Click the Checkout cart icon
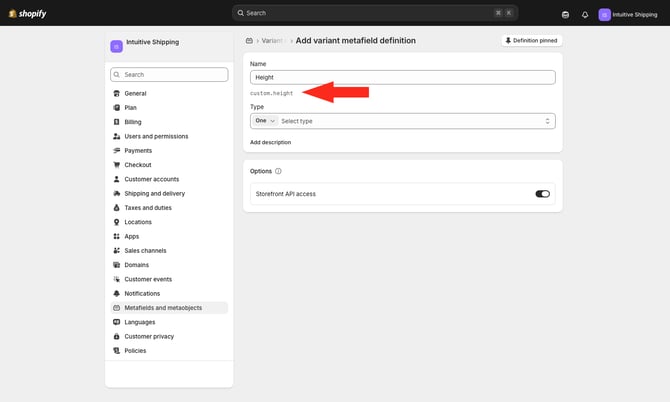Viewport: 670px width, 402px height. click(x=116, y=165)
